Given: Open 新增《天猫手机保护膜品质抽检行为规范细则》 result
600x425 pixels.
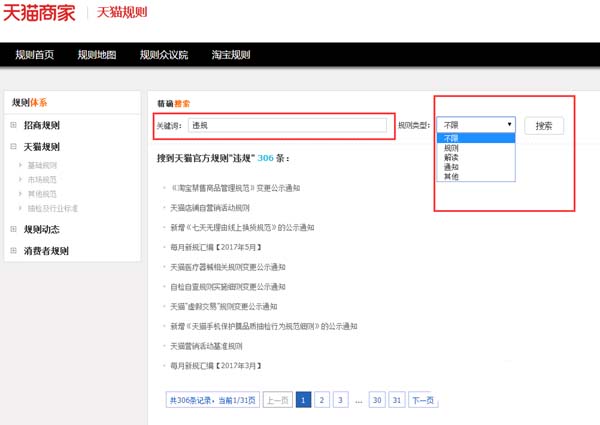Looking at the screenshot, I should [264, 326].
